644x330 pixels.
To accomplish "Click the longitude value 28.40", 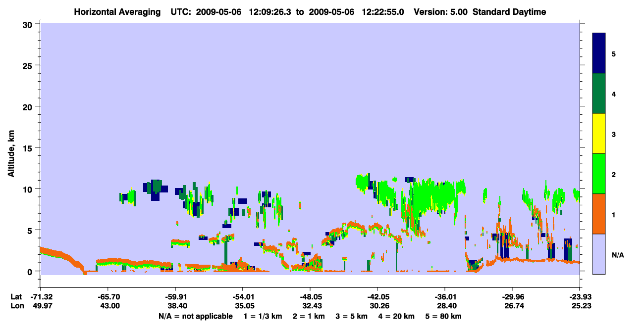I will pos(447,306).
